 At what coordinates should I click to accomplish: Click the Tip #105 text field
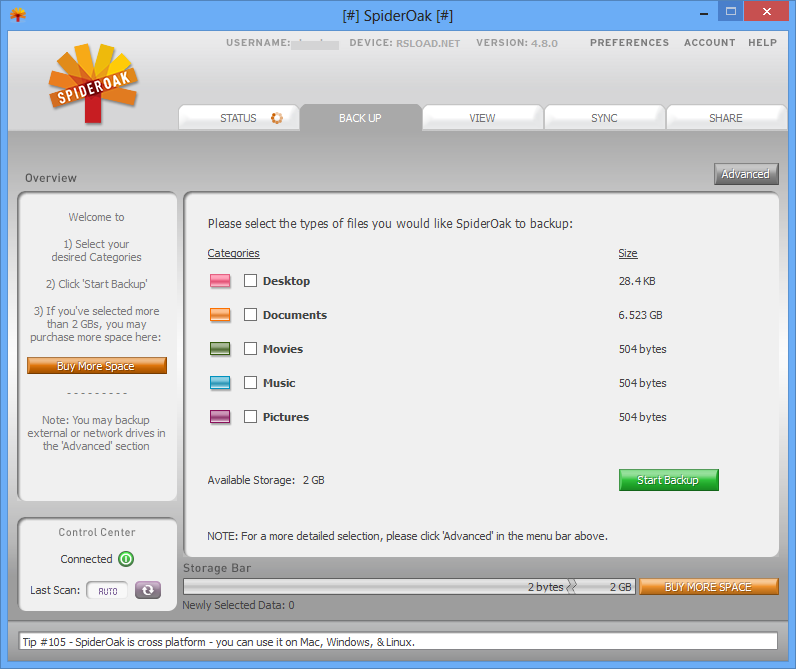398,642
